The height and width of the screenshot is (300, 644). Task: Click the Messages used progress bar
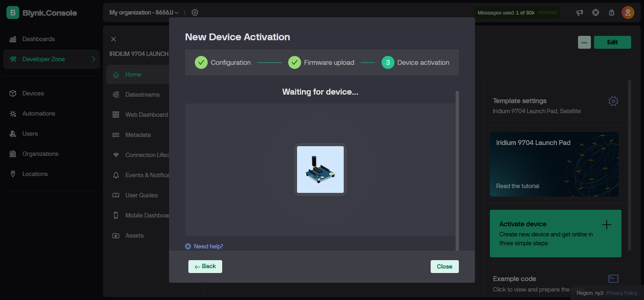[547, 12]
